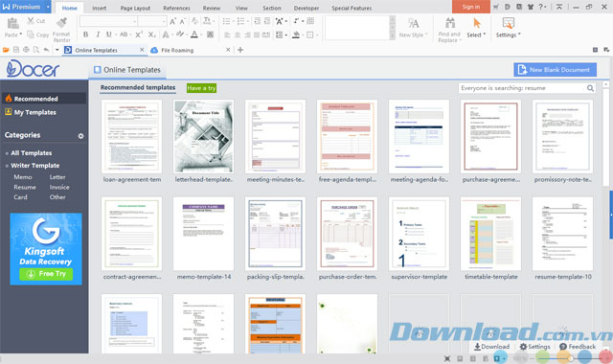The height and width of the screenshot is (364, 613).
Task: Click the New Blank Document button
Action: (x=555, y=70)
